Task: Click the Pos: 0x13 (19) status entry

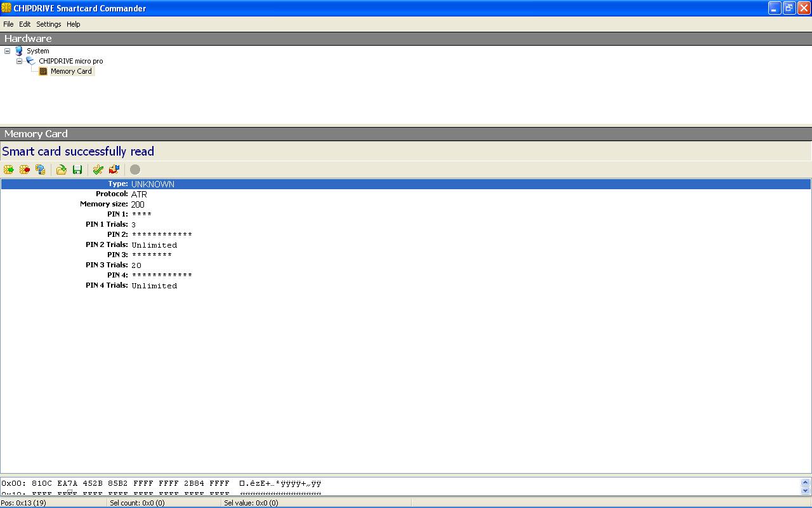Action: (23, 503)
